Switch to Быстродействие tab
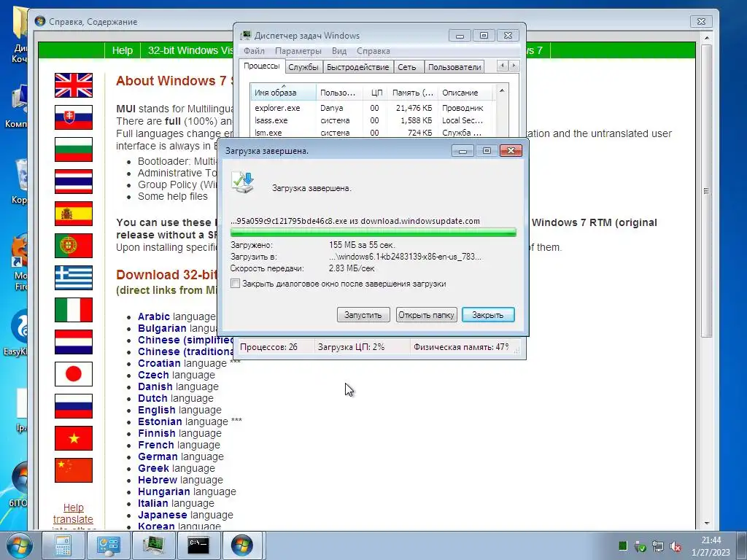747x560 pixels. [357, 67]
